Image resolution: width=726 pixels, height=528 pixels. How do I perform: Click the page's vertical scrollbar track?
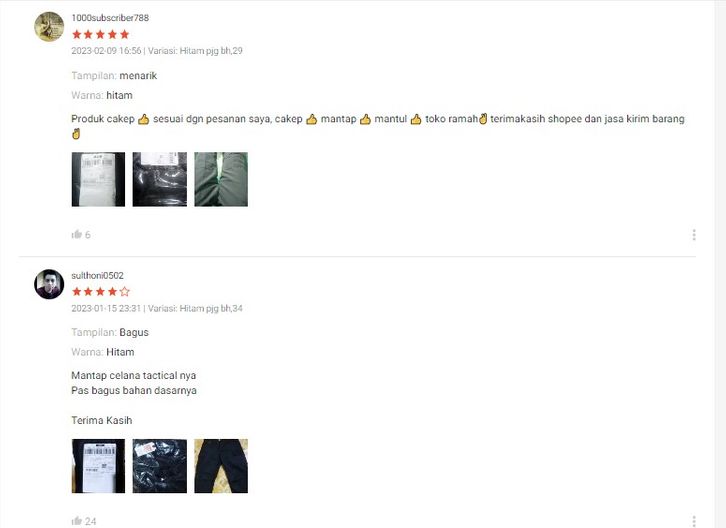click(720, 264)
